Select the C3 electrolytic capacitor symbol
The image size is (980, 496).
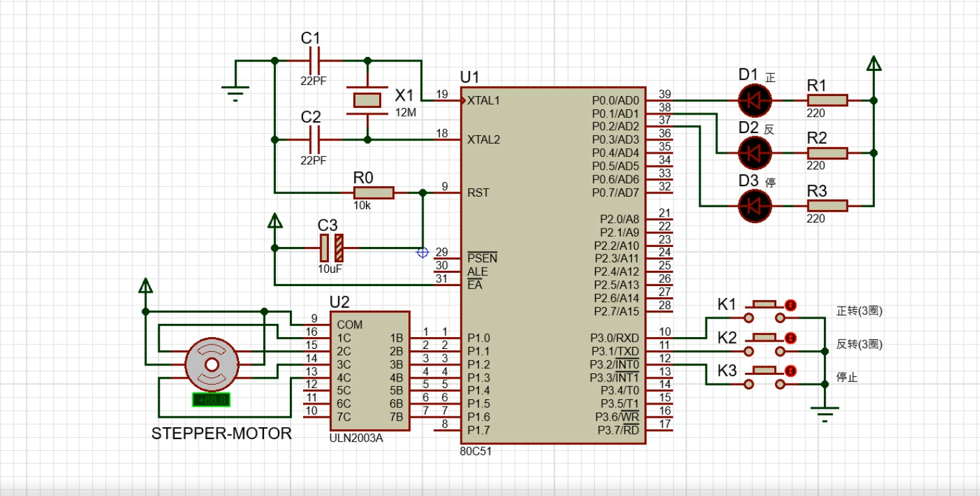pos(332,248)
